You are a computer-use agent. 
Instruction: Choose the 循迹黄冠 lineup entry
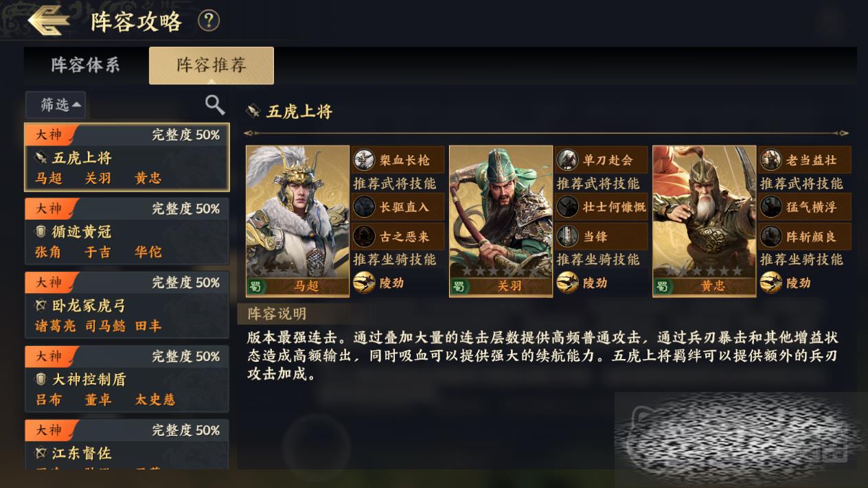click(127, 231)
